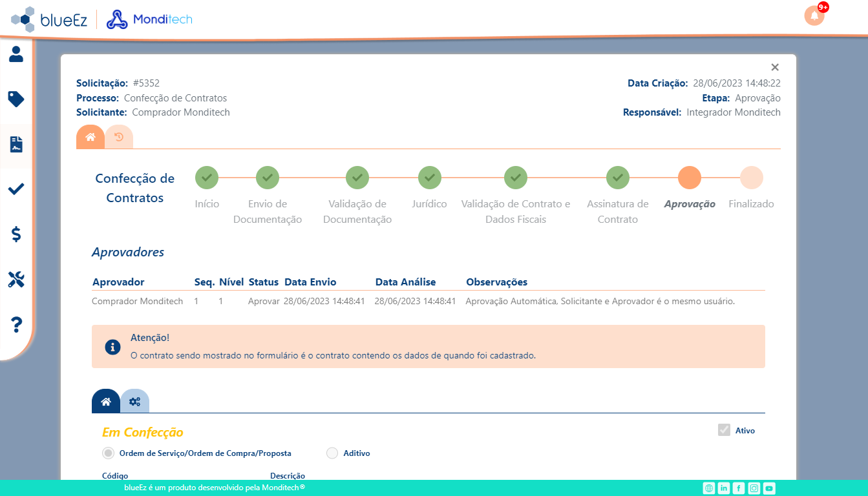Switch to the gears settings form tab
The height and width of the screenshot is (496, 868).
134,401
